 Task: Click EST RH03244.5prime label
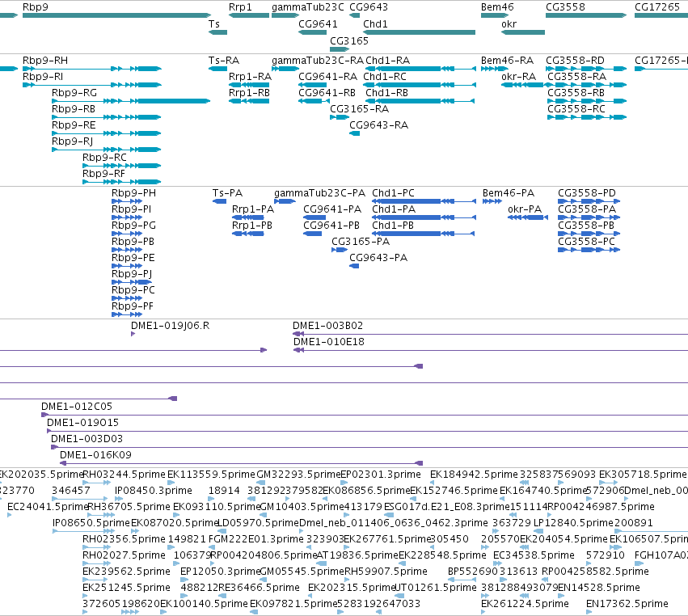click(x=125, y=475)
